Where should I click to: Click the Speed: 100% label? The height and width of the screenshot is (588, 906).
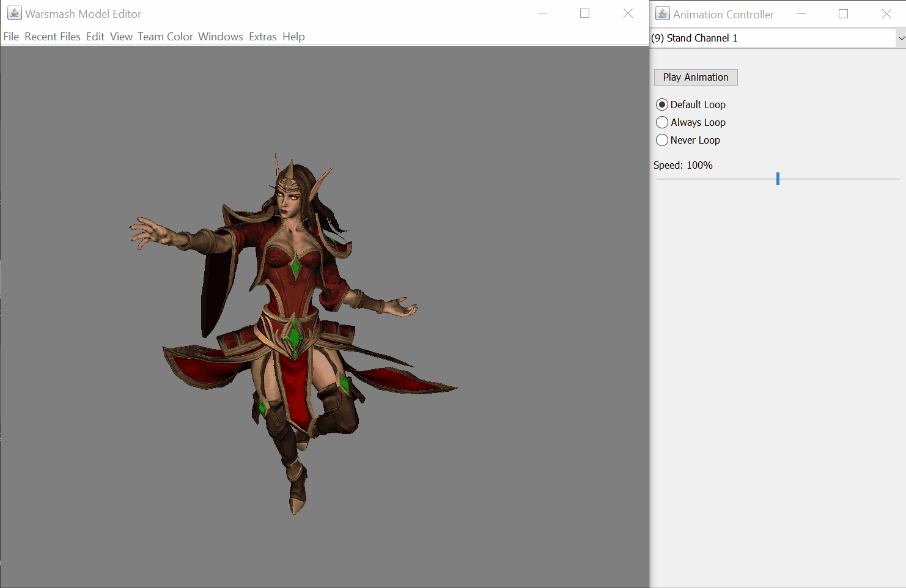coord(683,165)
